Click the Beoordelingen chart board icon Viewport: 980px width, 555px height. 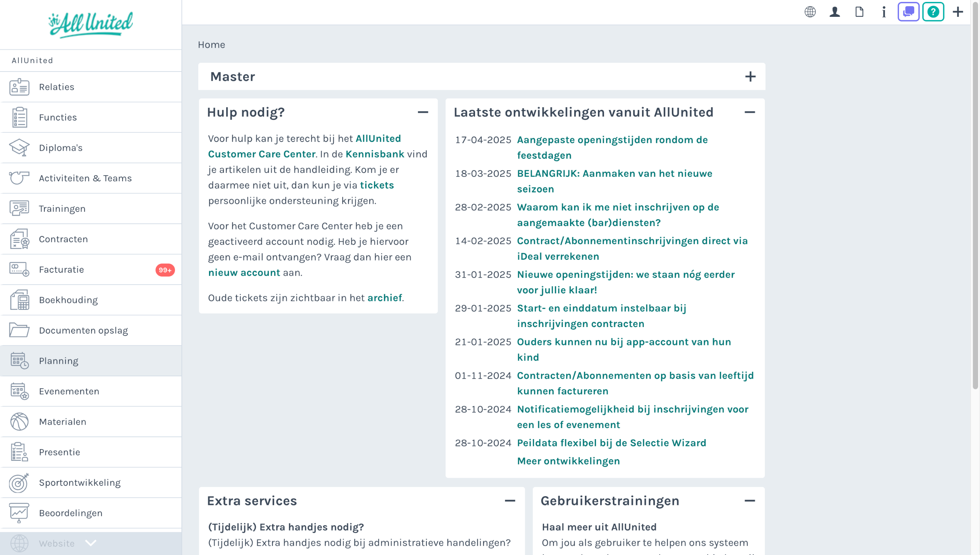tap(19, 513)
